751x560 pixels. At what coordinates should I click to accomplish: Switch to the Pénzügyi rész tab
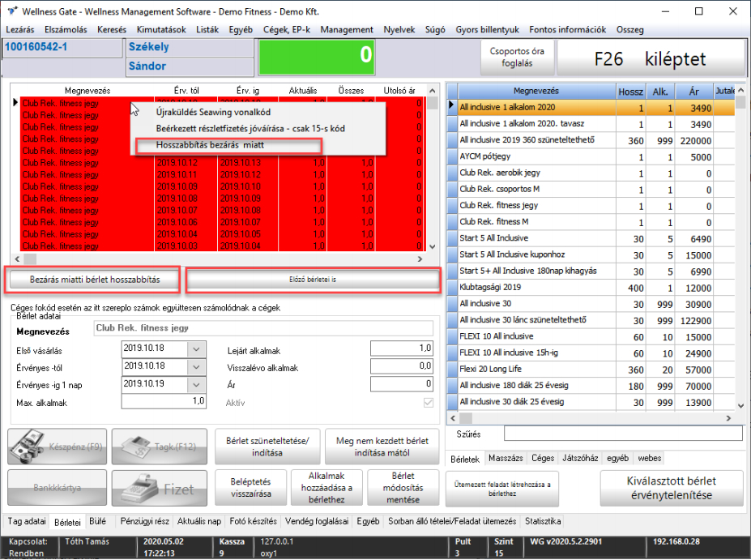coord(145,521)
